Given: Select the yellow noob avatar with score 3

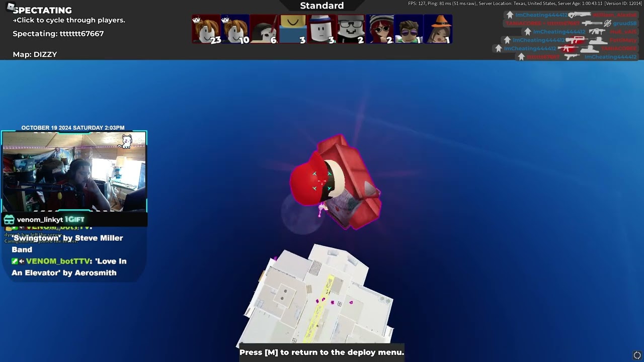Looking at the screenshot, I should 293,30.
